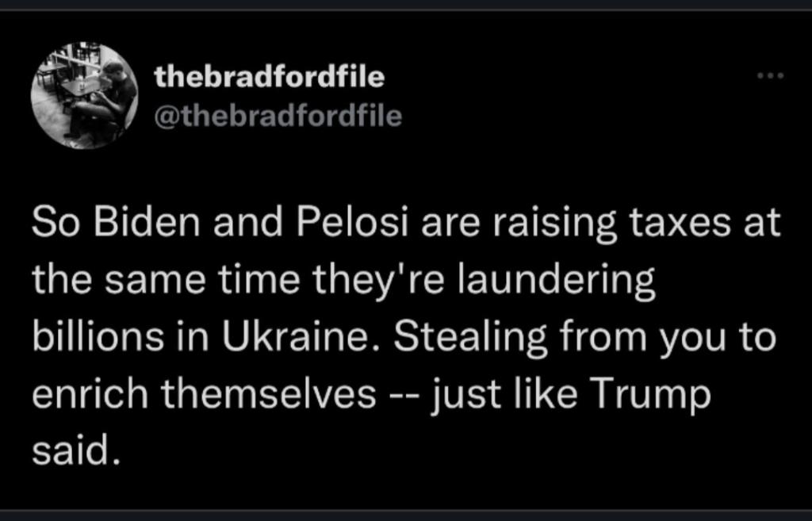Click thebradfordfile profile avatar photo
The height and width of the screenshot is (521, 812).
tap(85, 96)
